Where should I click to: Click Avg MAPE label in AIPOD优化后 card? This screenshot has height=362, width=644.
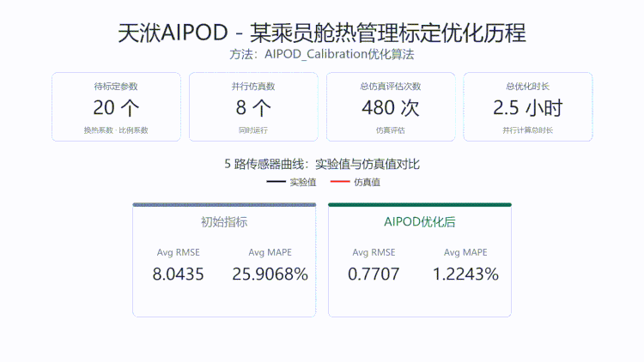coord(465,252)
